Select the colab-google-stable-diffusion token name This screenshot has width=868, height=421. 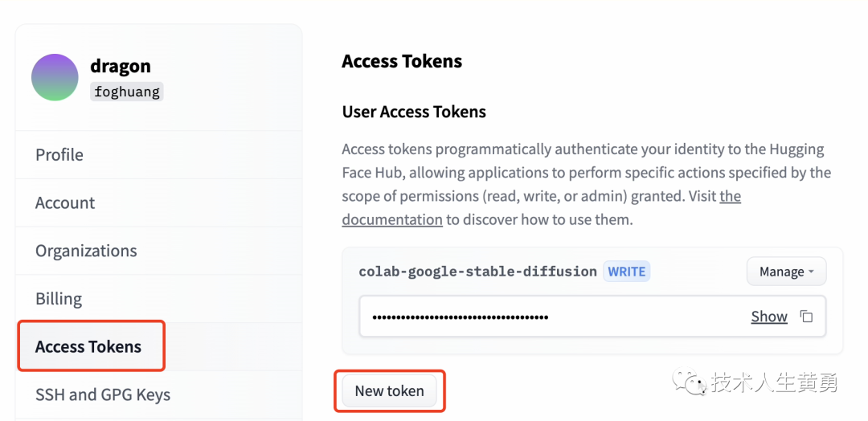pos(477,272)
